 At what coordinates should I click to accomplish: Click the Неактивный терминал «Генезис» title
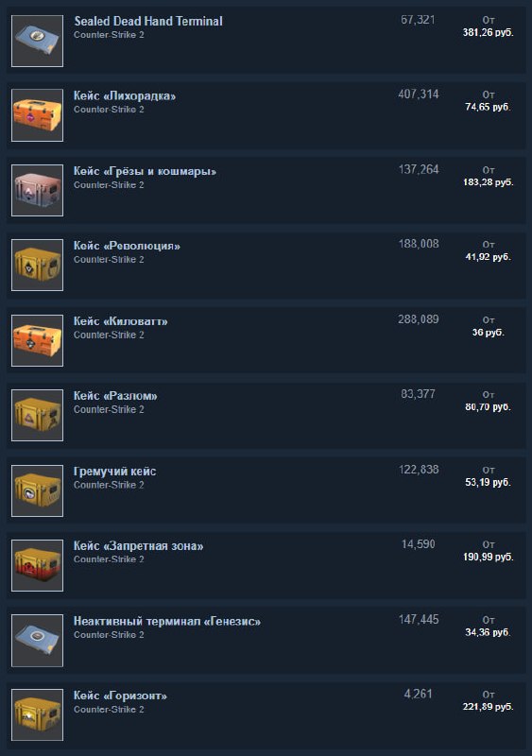click(x=167, y=622)
